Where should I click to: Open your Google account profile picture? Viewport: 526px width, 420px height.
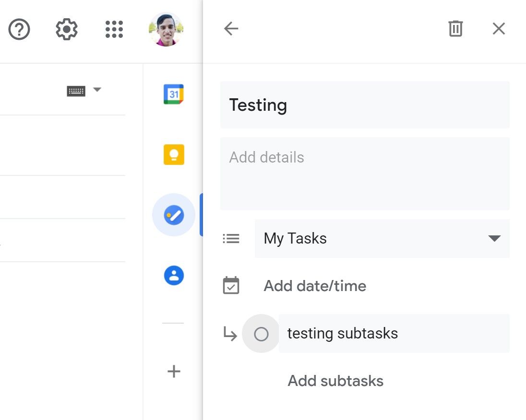(x=166, y=29)
